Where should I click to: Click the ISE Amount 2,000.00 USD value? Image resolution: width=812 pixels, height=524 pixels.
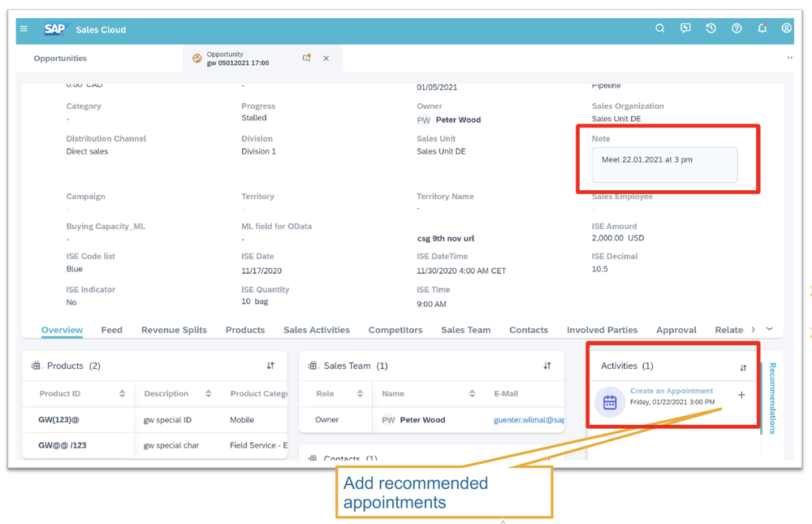618,238
